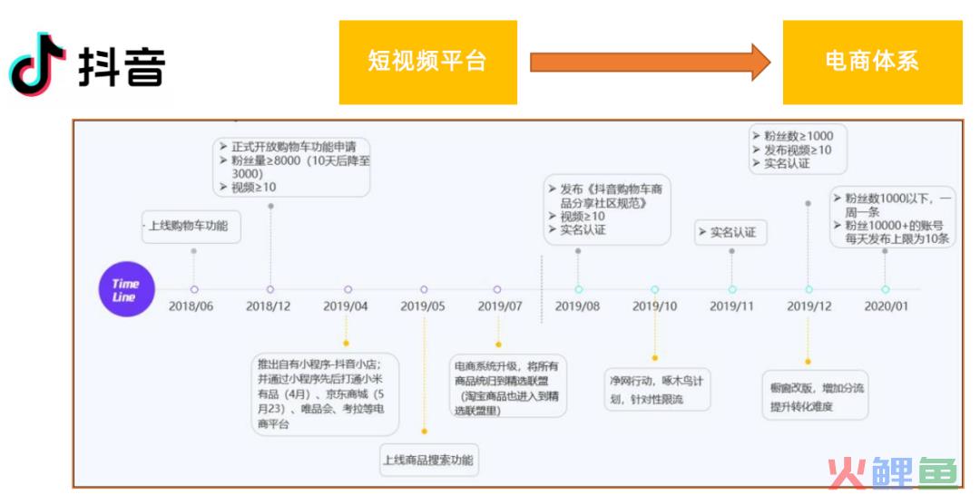Screen dimensions: 980x495
Task: Click the timeline node above 2019/08
Action: pos(578,289)
